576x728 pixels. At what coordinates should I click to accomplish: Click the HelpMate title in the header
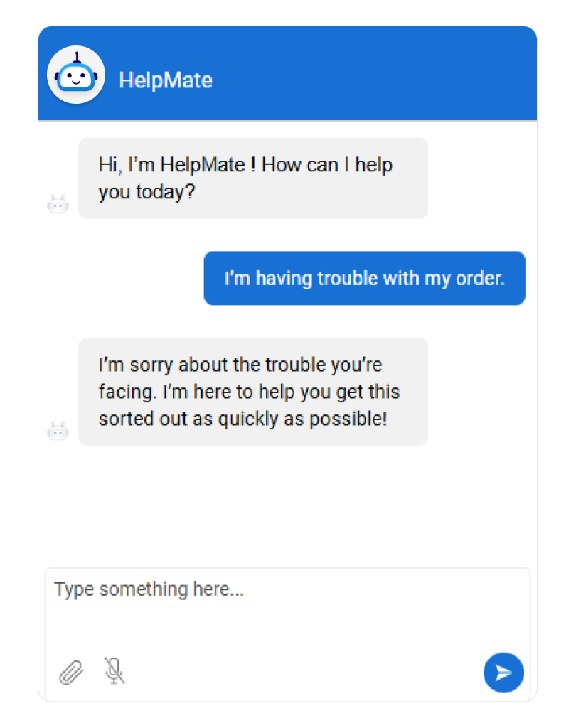pyautogui.click(x=166, y=80)
